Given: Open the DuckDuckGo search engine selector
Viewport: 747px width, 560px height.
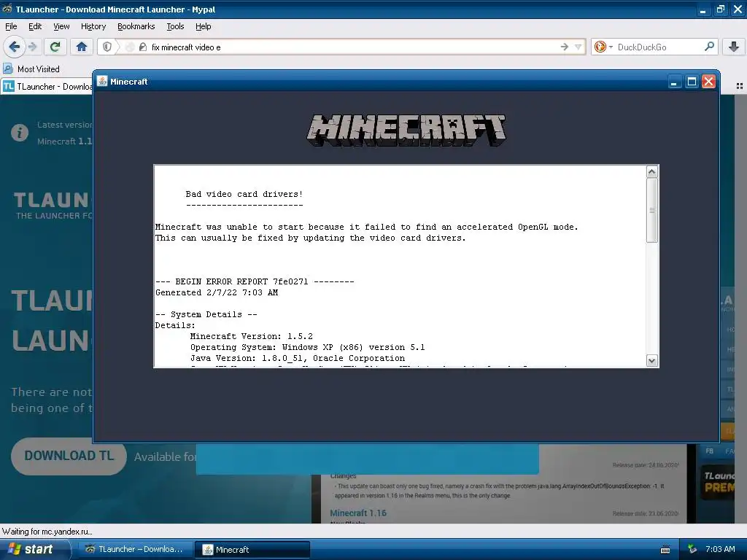Looking at the screenshot, I should (603, 47).
